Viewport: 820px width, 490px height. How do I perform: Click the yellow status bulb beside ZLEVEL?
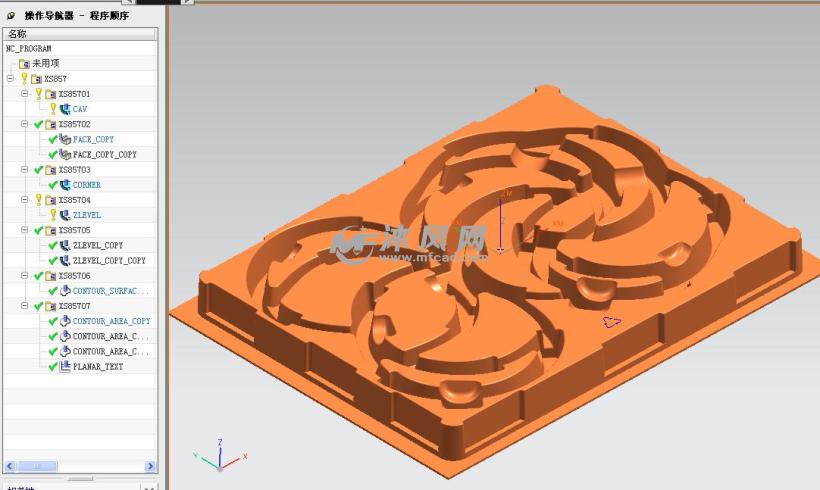click(x=53, y=215)
